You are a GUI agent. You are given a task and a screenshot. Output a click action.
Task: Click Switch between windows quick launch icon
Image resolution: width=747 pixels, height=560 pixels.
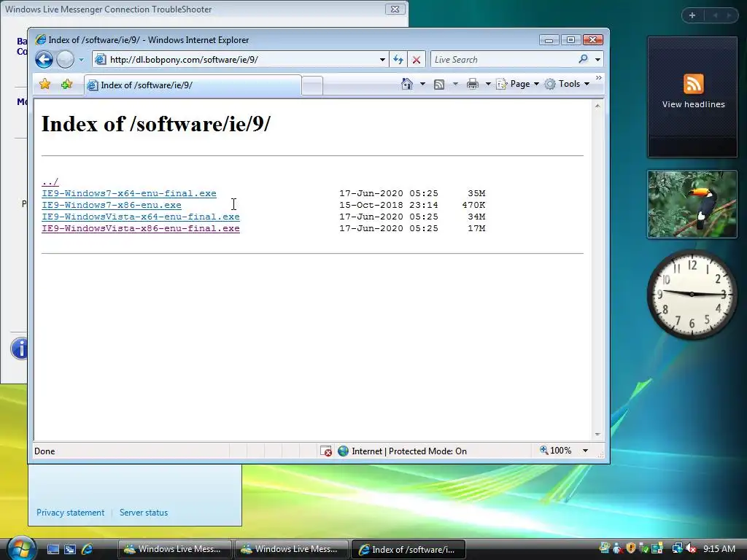coord(70,549)
